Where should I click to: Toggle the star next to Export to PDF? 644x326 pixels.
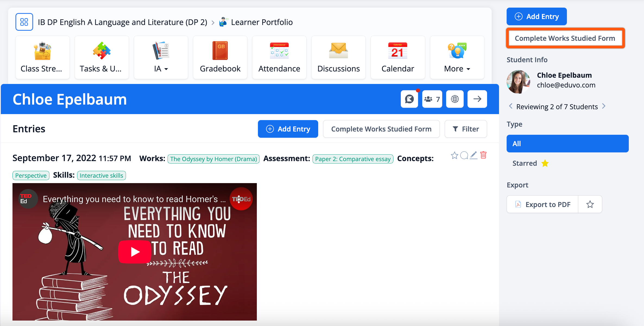[590, 204]
